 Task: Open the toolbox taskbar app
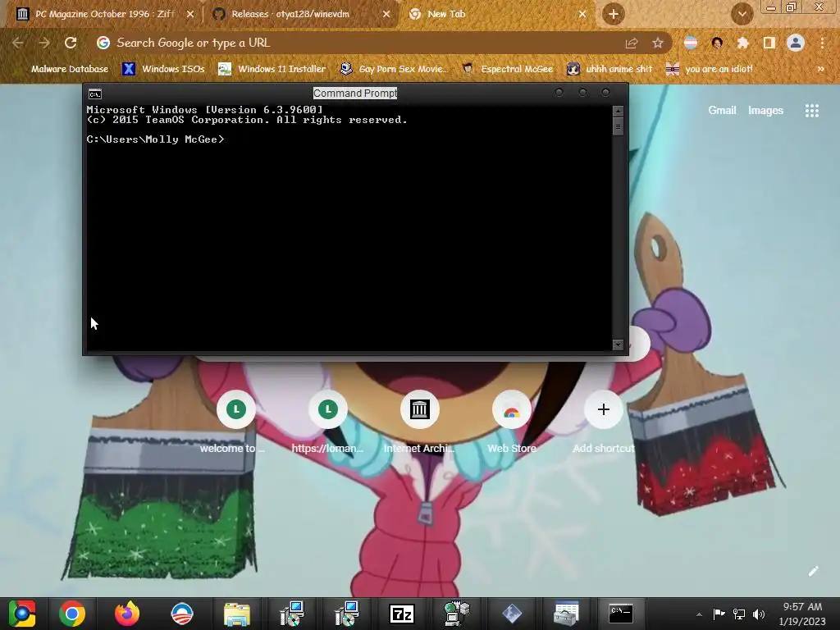point(566,614)
